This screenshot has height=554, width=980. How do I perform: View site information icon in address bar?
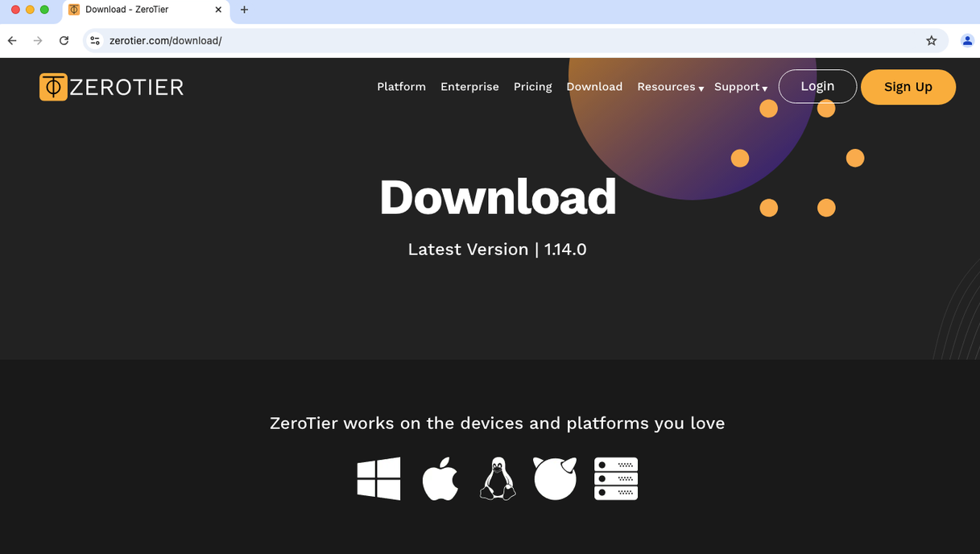pyautogui.click(x=95, y=40)
